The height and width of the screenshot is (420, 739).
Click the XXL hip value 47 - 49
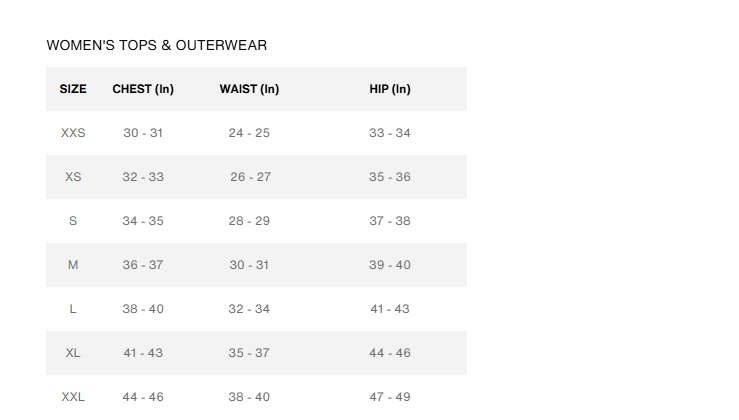point(390,397)
